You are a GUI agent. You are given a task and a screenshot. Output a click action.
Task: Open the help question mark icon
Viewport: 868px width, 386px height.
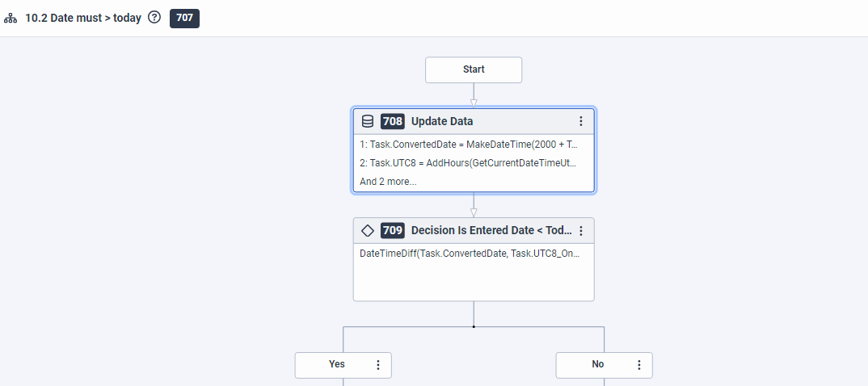coord(154,18)
